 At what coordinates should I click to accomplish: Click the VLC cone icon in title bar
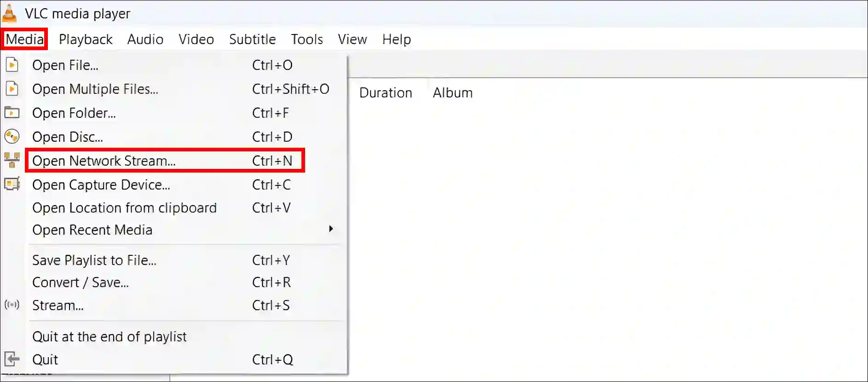coord(9,13)
